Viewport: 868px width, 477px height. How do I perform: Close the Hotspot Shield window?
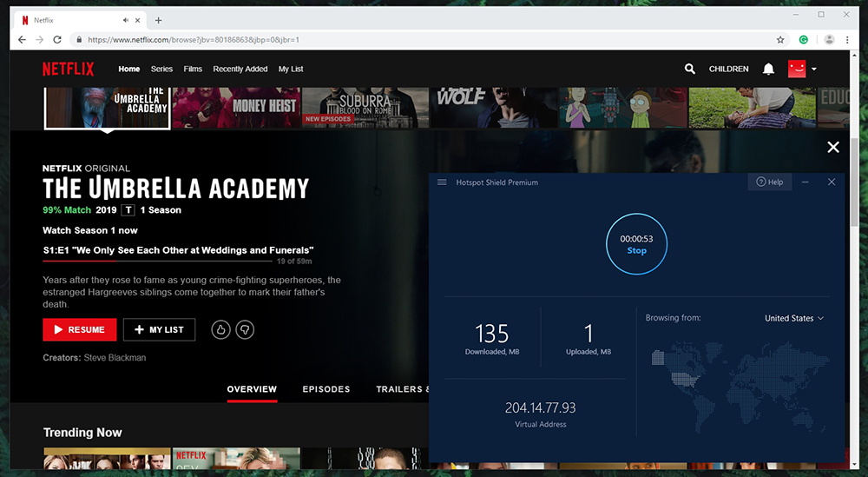[832, 182]
